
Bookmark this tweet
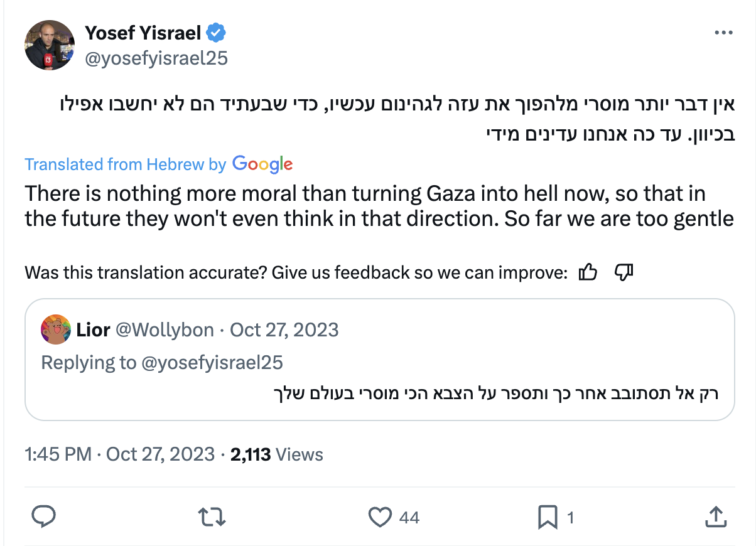pos(548,517)
